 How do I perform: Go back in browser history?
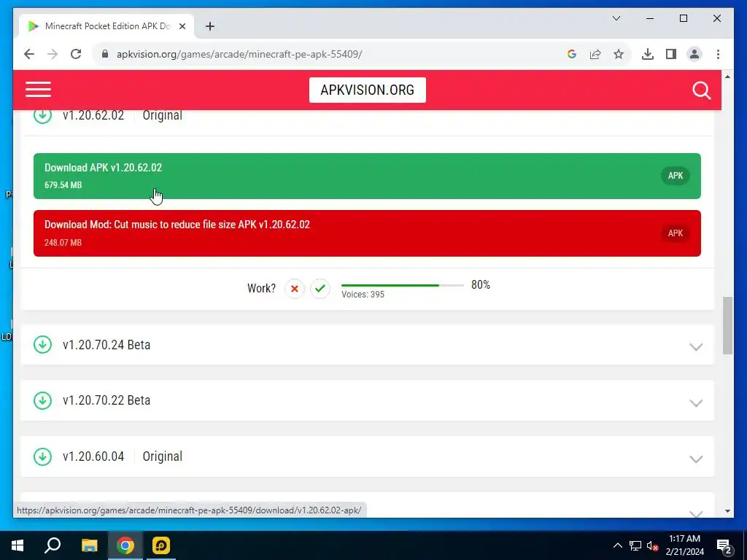click(29, 54)
